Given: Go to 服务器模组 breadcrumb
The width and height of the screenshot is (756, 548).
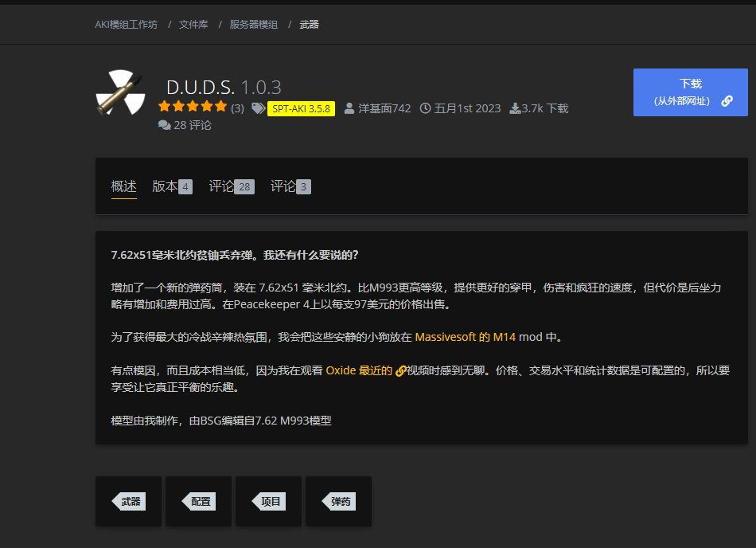Looking at the screenshot, I should [x=253, y=25].
